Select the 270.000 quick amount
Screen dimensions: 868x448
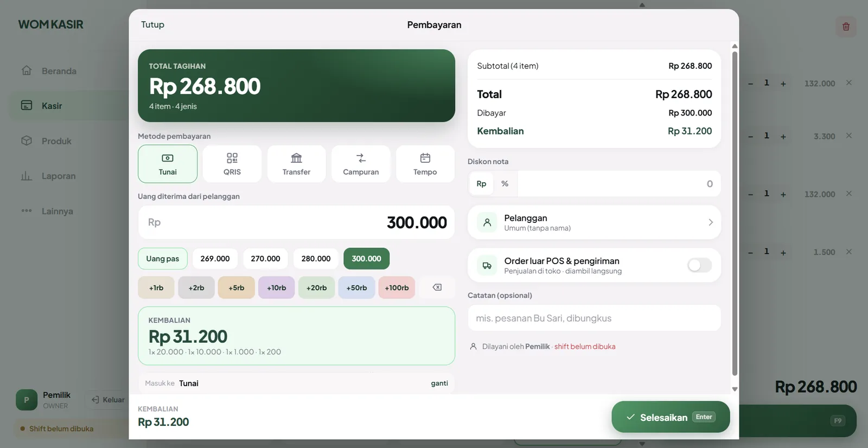tap(265, 259)
